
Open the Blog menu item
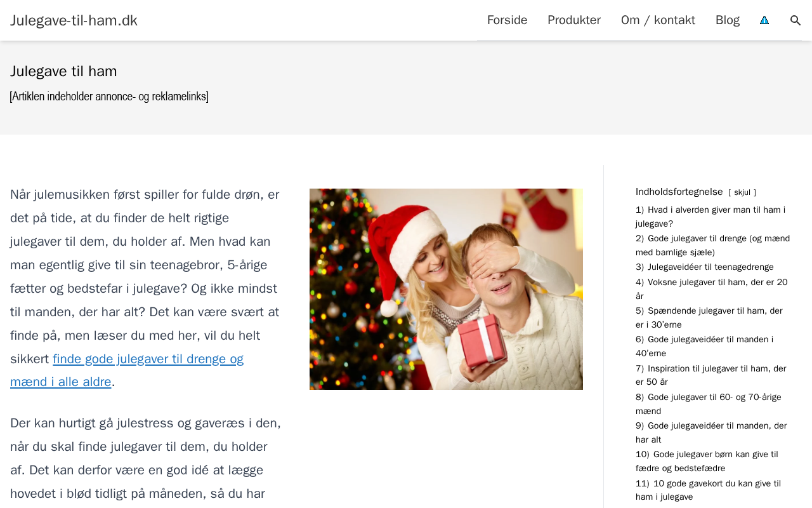(728, 20)
